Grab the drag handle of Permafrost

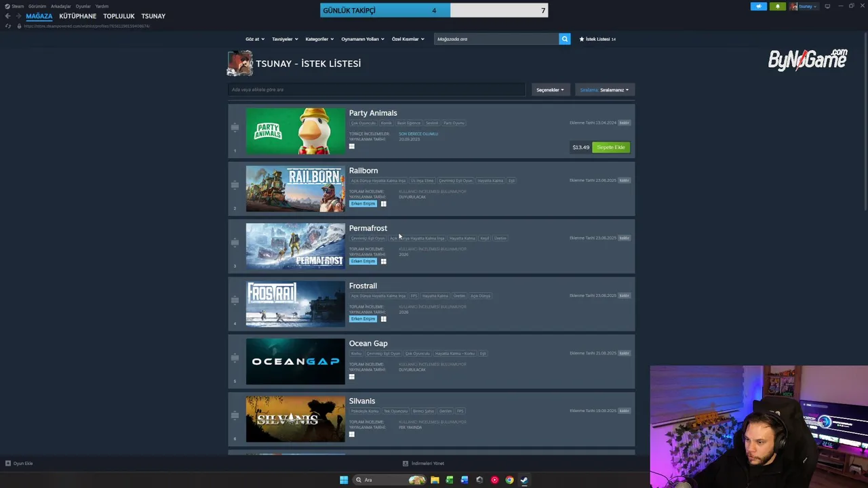pyautogui.click(x=235, y=243)
